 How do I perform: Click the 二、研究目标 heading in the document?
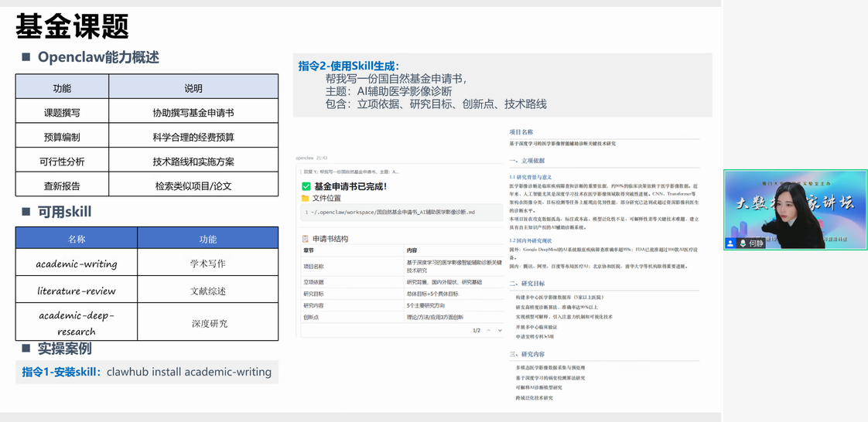coord(527,284)
